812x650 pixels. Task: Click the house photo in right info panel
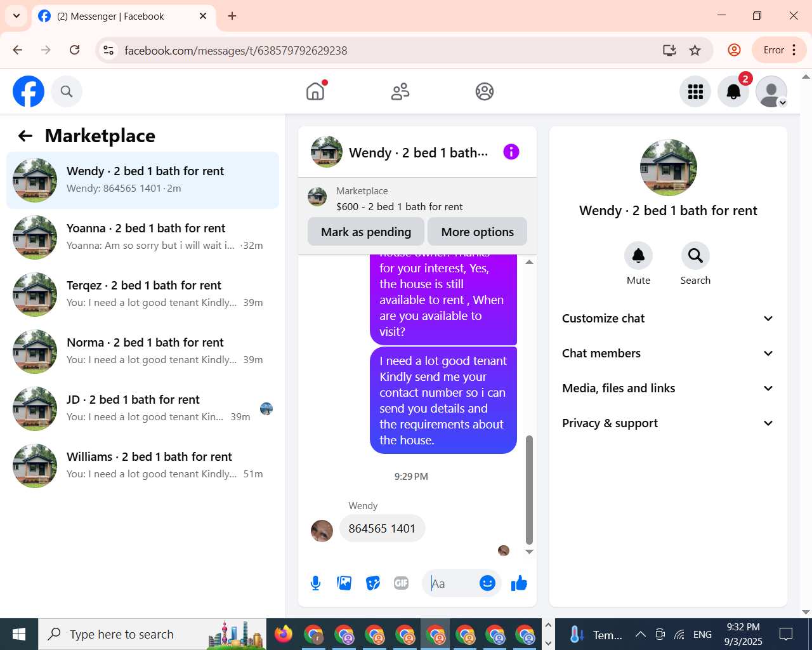coord(669,168)
